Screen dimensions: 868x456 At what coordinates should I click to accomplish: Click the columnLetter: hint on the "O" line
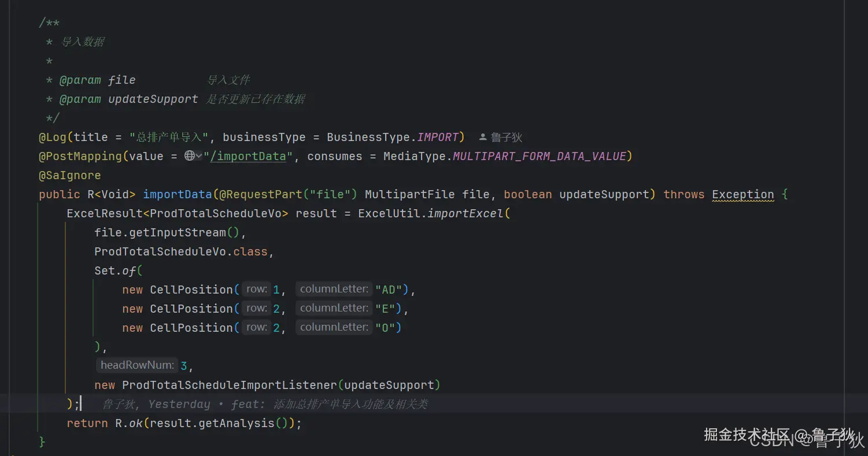coord(334,327)
